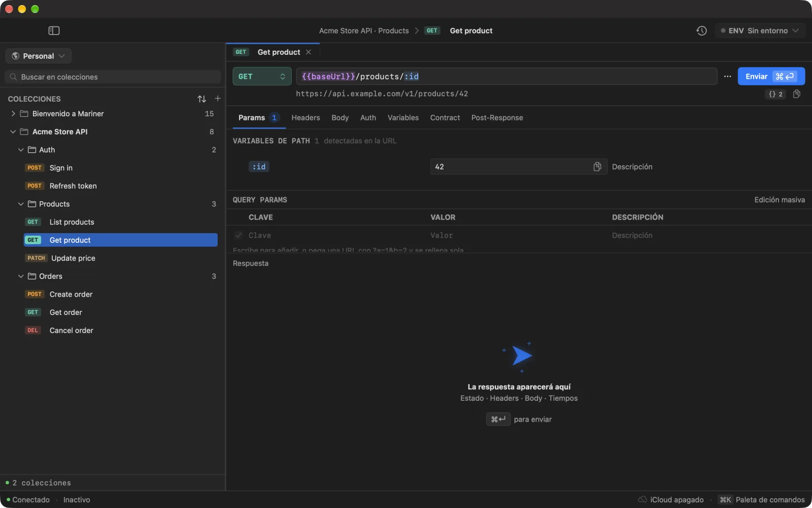The height and width of the screenshot is (508, 812).
Task: Open the Post-Response tab
Action: [x=497, y=117]
